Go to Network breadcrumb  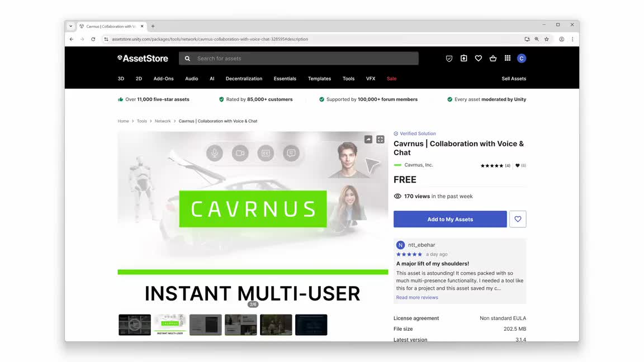(x=163, y=121)
